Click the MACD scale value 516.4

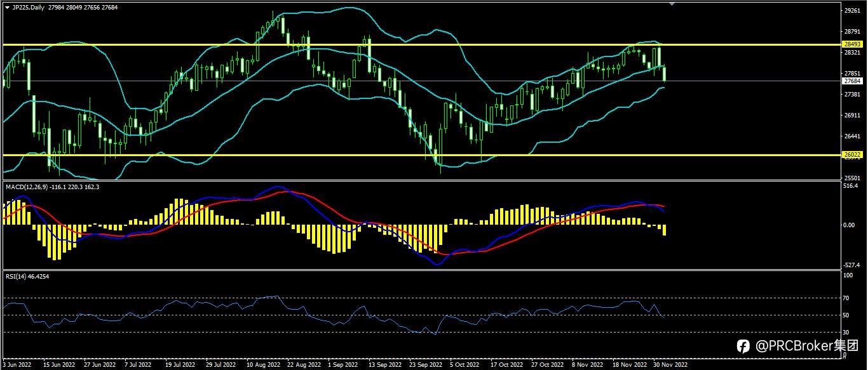pos(851,186)
